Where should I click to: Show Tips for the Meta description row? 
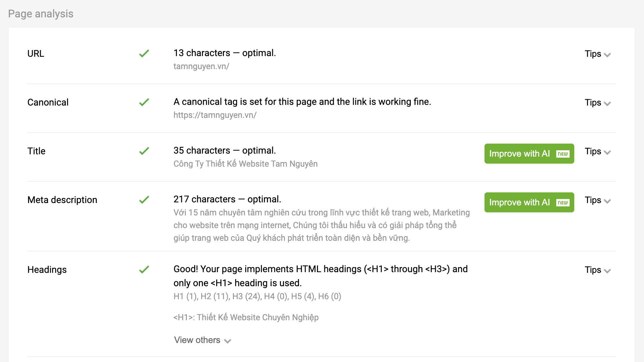[x=597, y=200]
